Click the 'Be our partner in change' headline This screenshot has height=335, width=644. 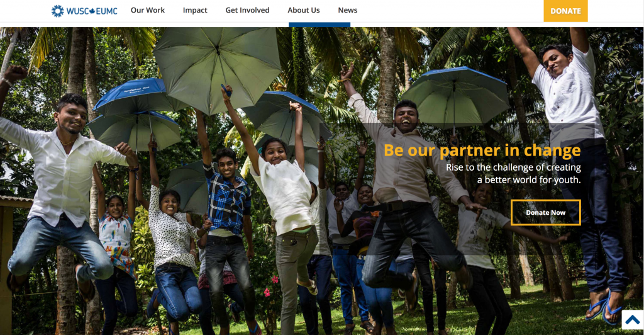482,150
